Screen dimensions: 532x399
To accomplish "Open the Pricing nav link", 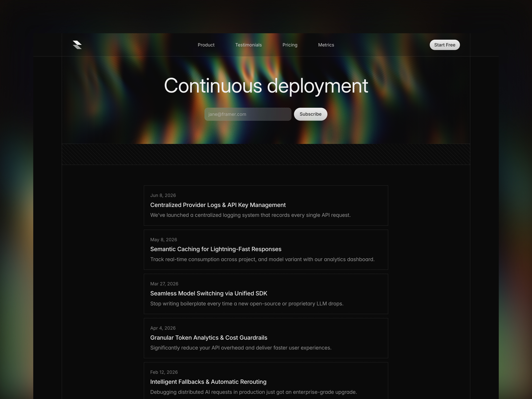I will pyautogui.click(x=290, y=45).
